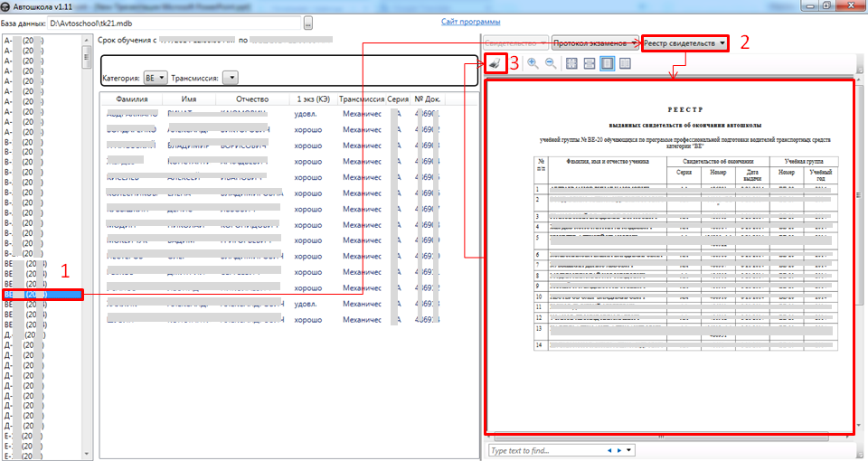Click the 1 экз (КЭ) column header
The width and height of the screenshot is (868, 461).
(313, 99)
